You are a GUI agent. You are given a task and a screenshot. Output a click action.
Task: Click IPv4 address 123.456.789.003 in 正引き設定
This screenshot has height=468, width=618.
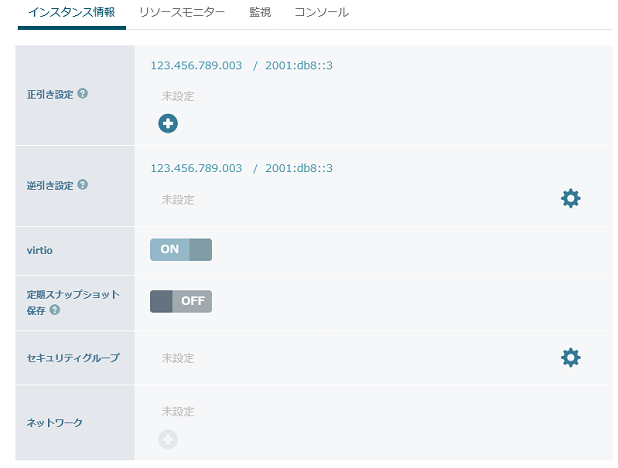point(196,65)
